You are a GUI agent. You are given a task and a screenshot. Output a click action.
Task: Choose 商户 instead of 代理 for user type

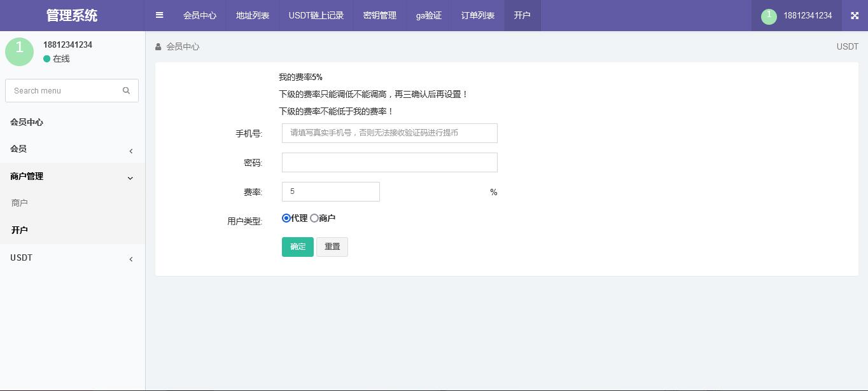coord(314,218)
